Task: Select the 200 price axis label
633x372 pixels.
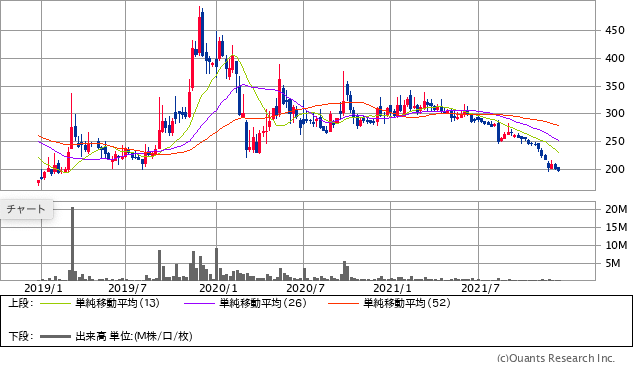Action: click(614, 169)
